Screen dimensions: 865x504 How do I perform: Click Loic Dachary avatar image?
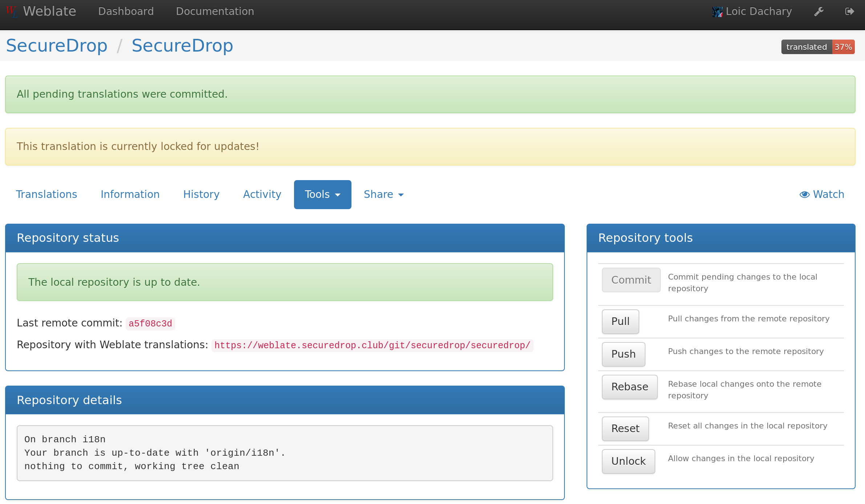click(717, 12)
